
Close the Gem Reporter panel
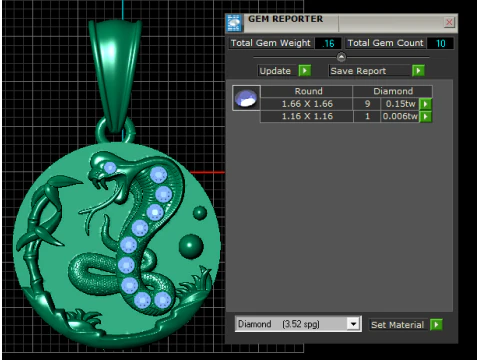click(449, 22)
